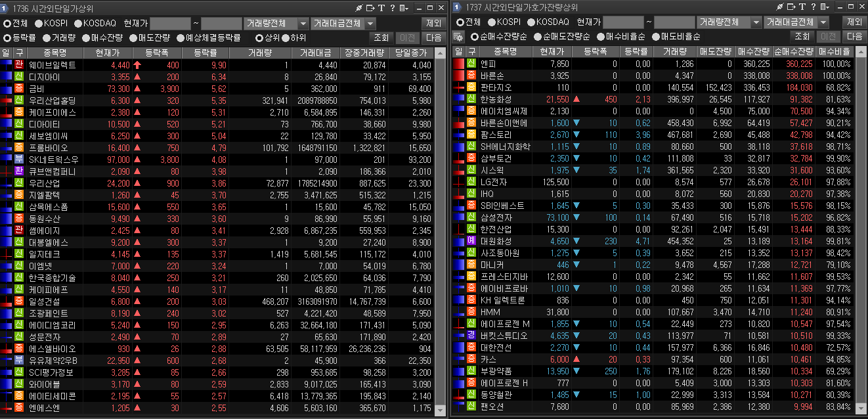Select the 부광약품 stock row

click(x=653, y=371)
